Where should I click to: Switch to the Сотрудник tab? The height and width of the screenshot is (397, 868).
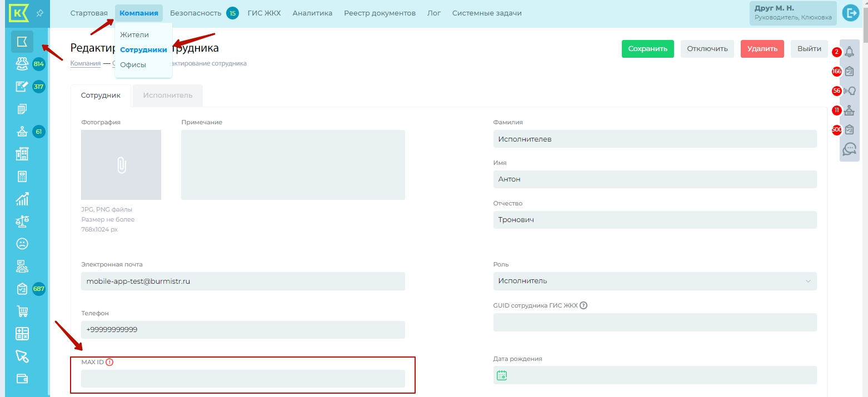tap(101, 96)
